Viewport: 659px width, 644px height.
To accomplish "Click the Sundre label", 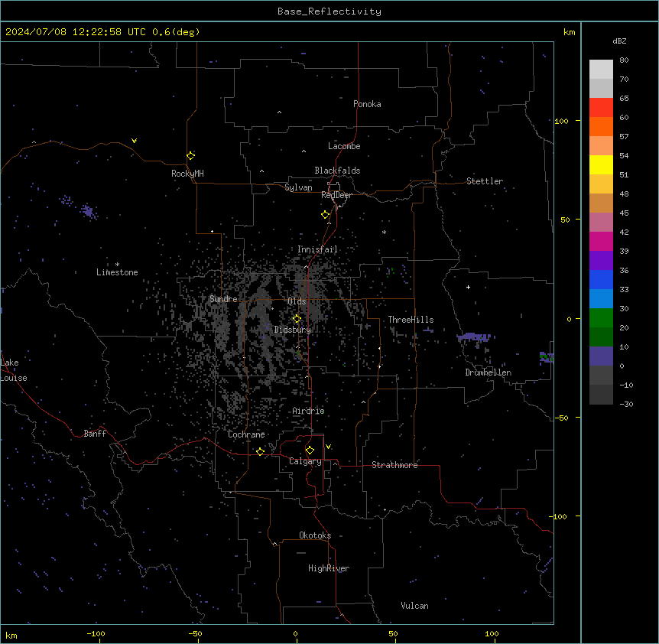I will coord(223,299).
